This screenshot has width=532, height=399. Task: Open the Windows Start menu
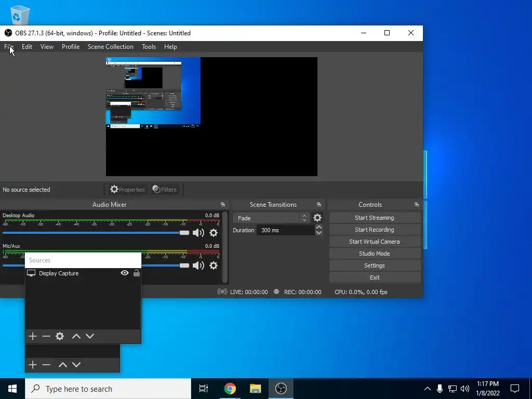12,389
